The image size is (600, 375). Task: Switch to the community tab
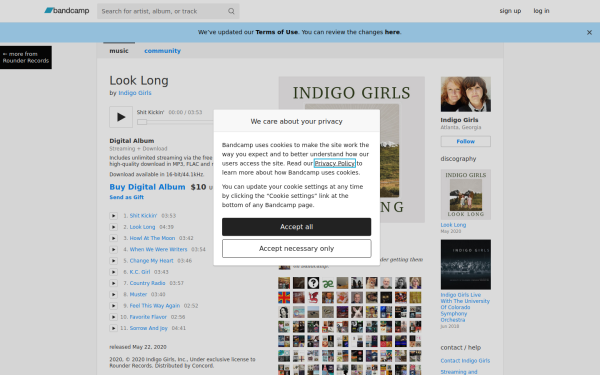click(x=162, y=51)
